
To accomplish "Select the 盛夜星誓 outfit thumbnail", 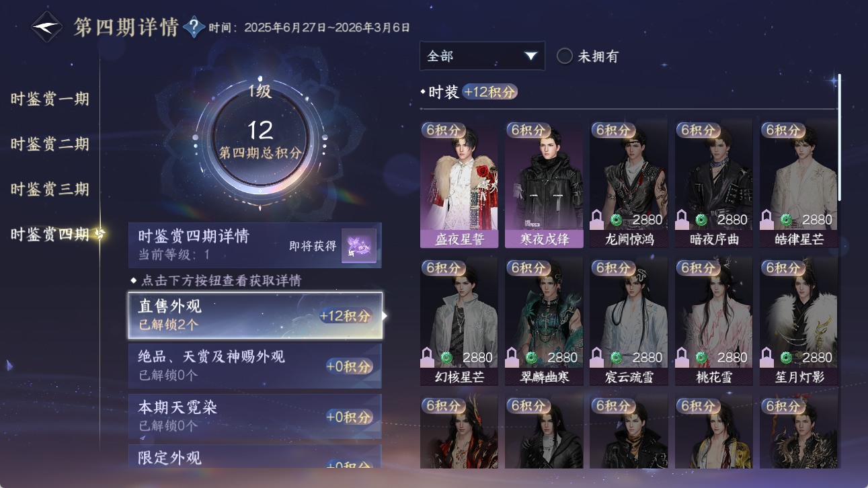I will 459,184.
